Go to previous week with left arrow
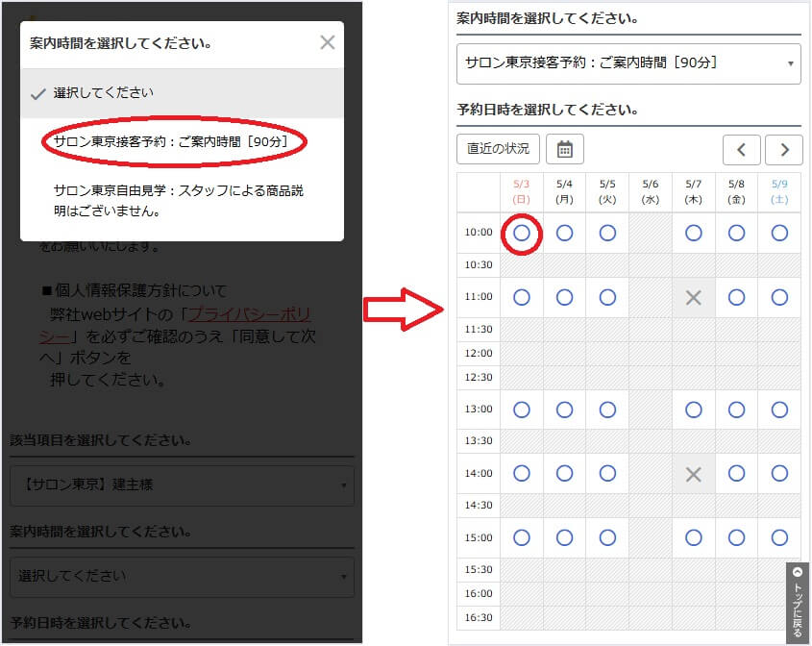Viewport: 812px width, 646px height. (x=741, y=149)
